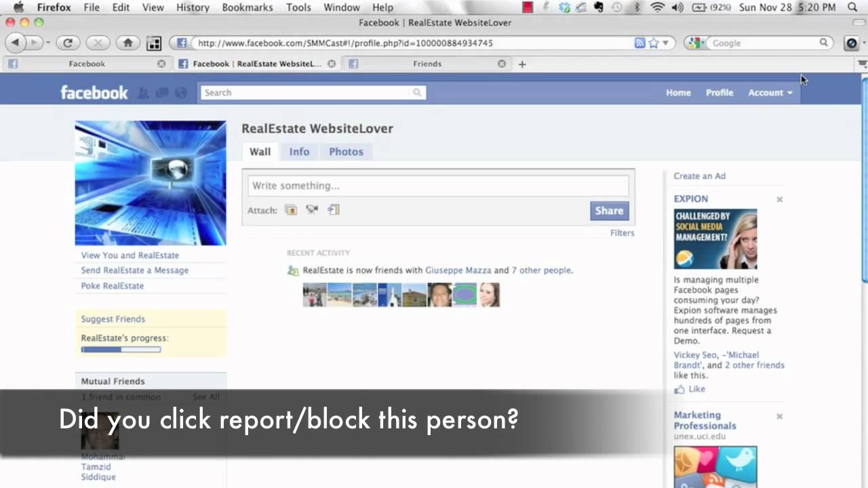Image resolution: width=868 pixels, height=488 pixels.
Task: Show the 7 other people link
Action: click(x=541, y=270)
